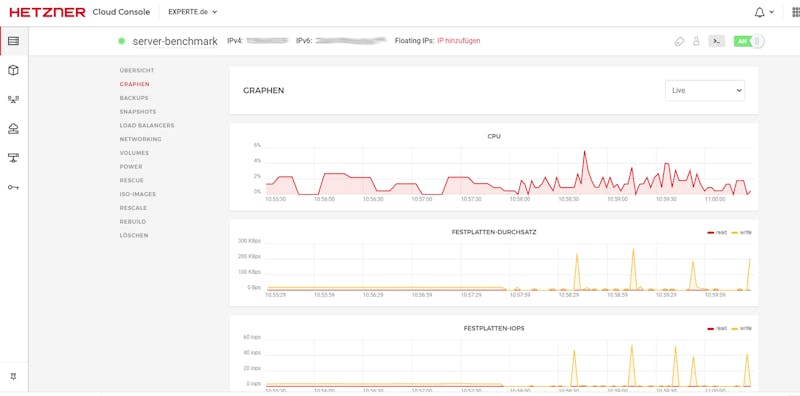800x396 pixels.
Task: Click the pin icon at sidebar bottom
Action: (14, 377)
